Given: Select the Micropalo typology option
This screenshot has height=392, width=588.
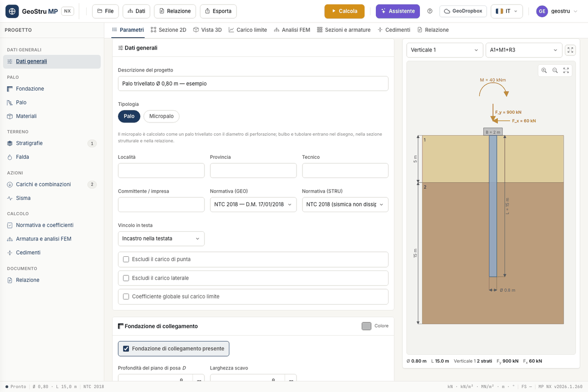Looking at the screenshot, I should [162, 116].
